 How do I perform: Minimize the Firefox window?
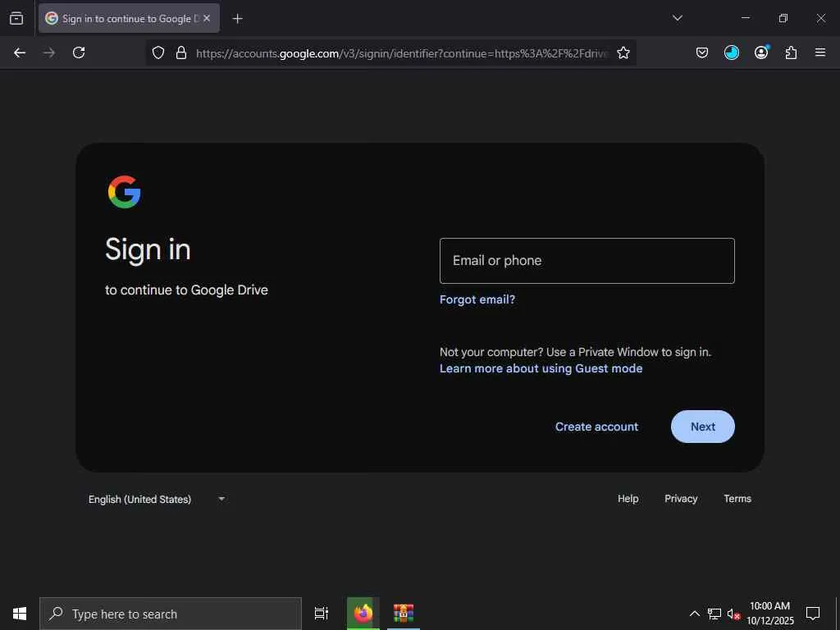(x=745, y=18)
